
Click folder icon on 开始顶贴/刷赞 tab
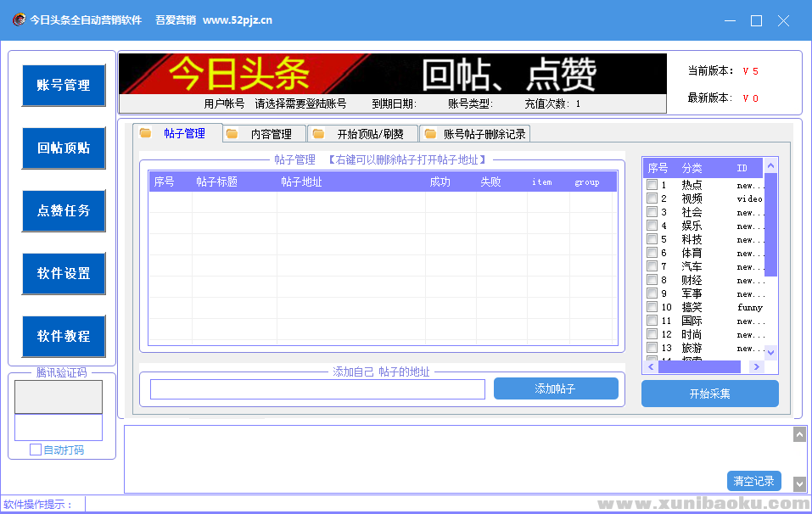click(318, 134)
